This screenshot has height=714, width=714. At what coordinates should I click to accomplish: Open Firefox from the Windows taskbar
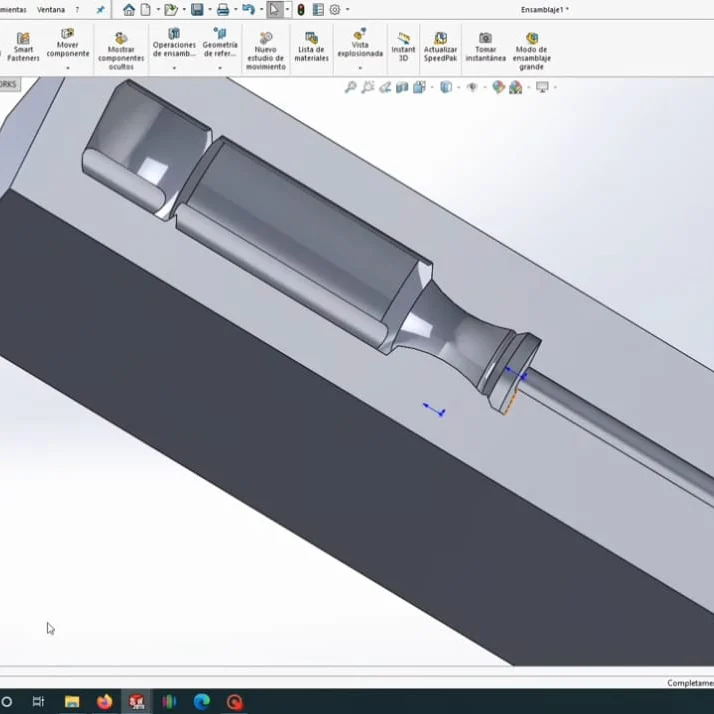click(105, 702)
